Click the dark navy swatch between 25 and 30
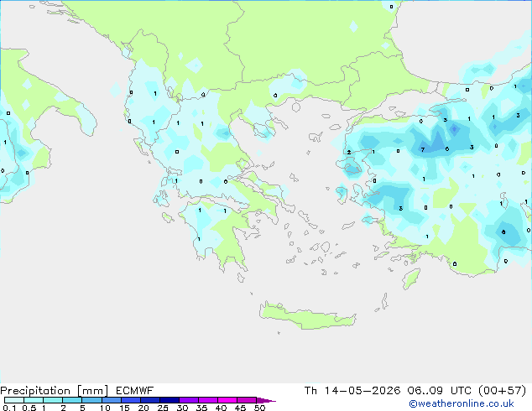This screenshot has width=532, height=411. [169, 400]
